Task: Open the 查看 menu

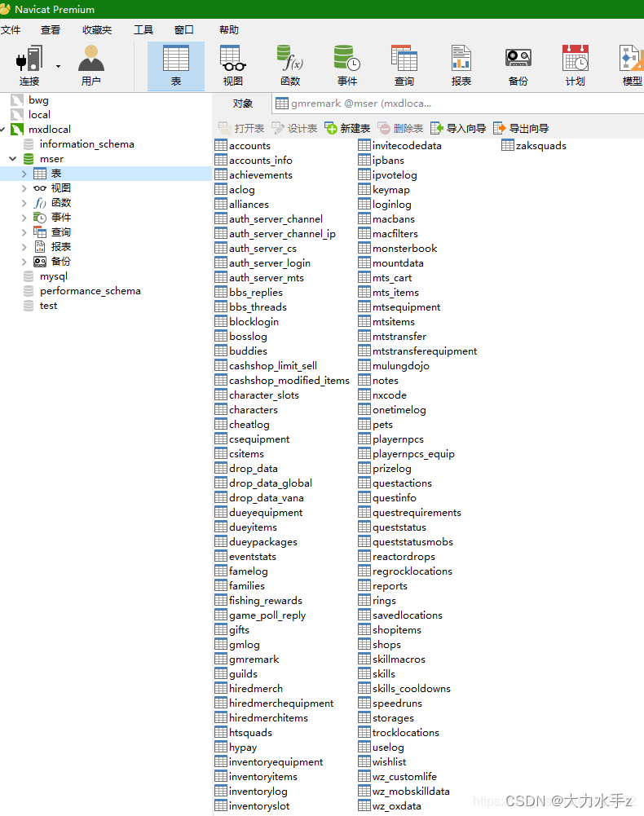Action: coord(51,29)
